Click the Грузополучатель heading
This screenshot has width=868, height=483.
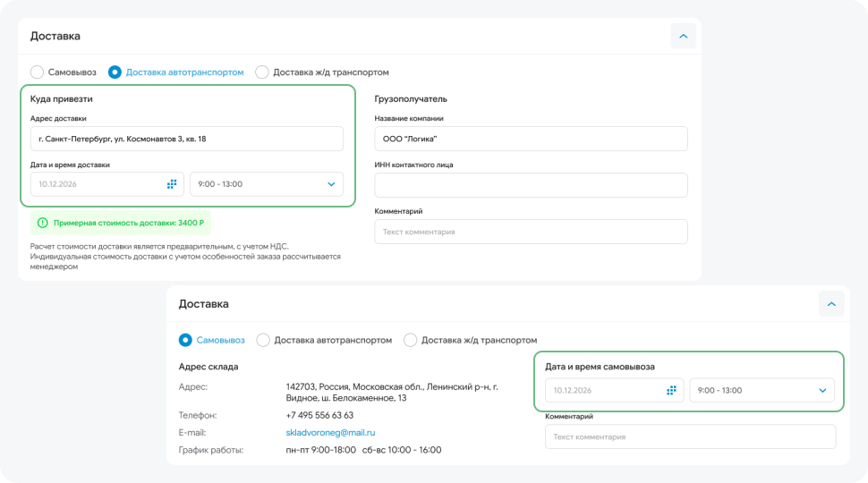(x=411, y=99)
